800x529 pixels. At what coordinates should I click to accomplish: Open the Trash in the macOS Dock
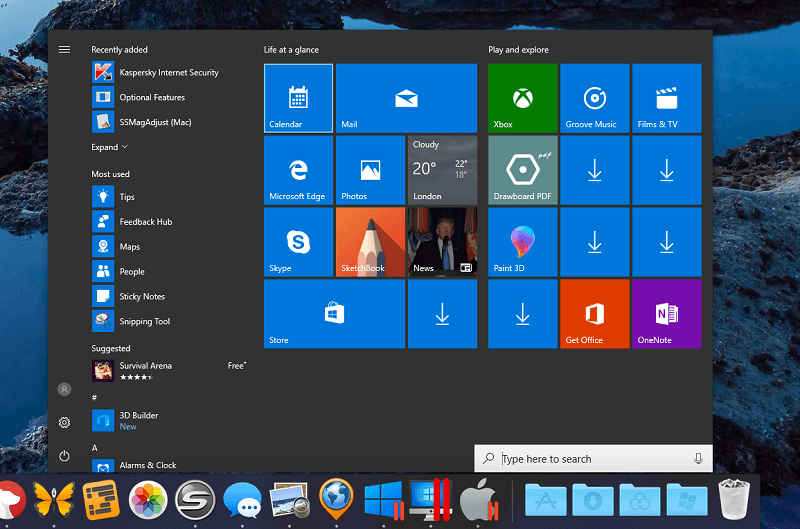734,498
